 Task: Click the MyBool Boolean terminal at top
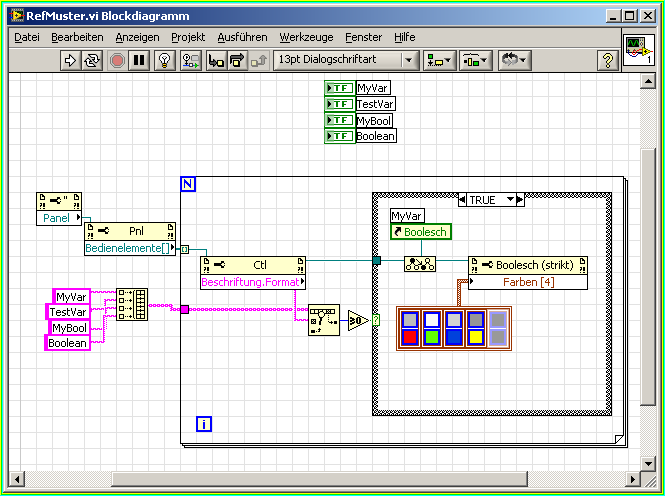(x=340, y=120)
